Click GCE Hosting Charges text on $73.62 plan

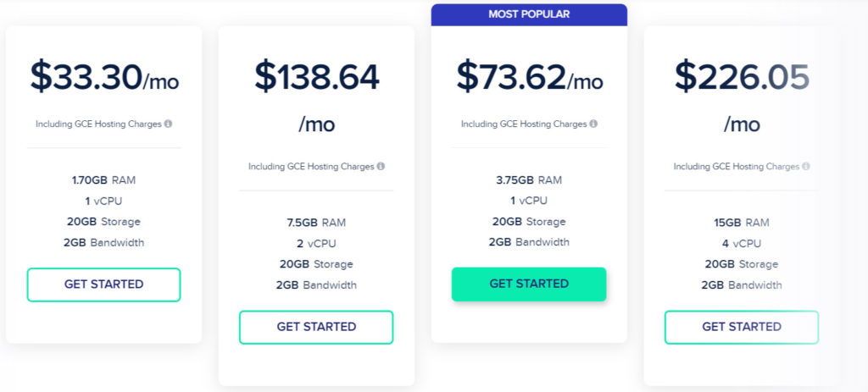click(x=543, y=124)
